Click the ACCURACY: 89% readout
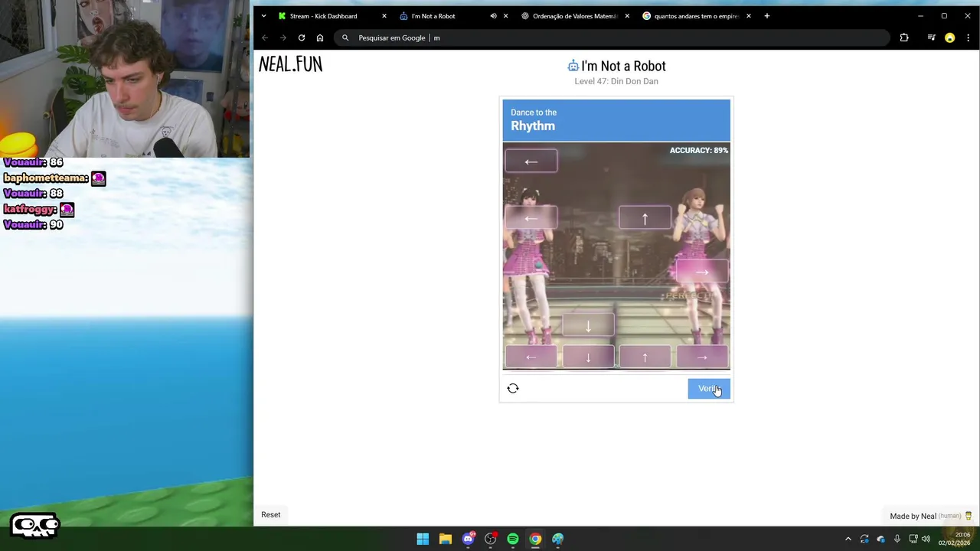 [699, 150]
